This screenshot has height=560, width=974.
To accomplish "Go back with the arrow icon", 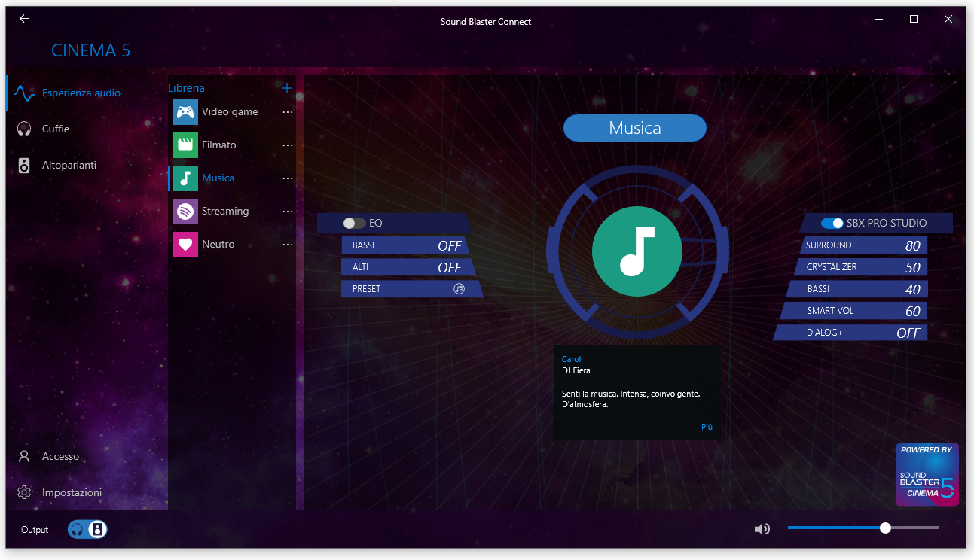I will [24, 19].
